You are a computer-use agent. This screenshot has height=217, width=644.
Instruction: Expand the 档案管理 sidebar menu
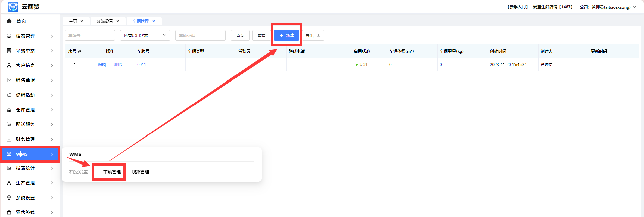click(52, 36)
